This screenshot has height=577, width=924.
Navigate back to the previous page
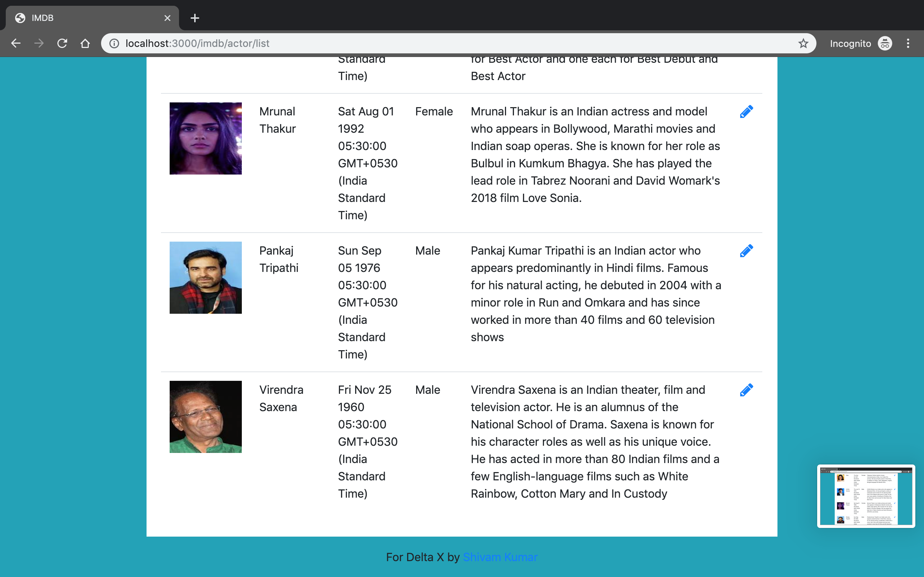click(x=16, y=43)
